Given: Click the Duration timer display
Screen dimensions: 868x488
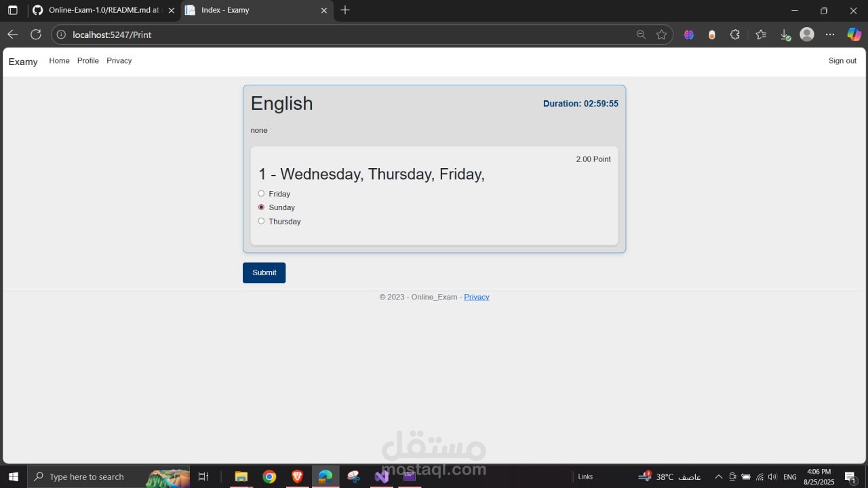Looking at the screenshot, I should [x=580, y=103].
